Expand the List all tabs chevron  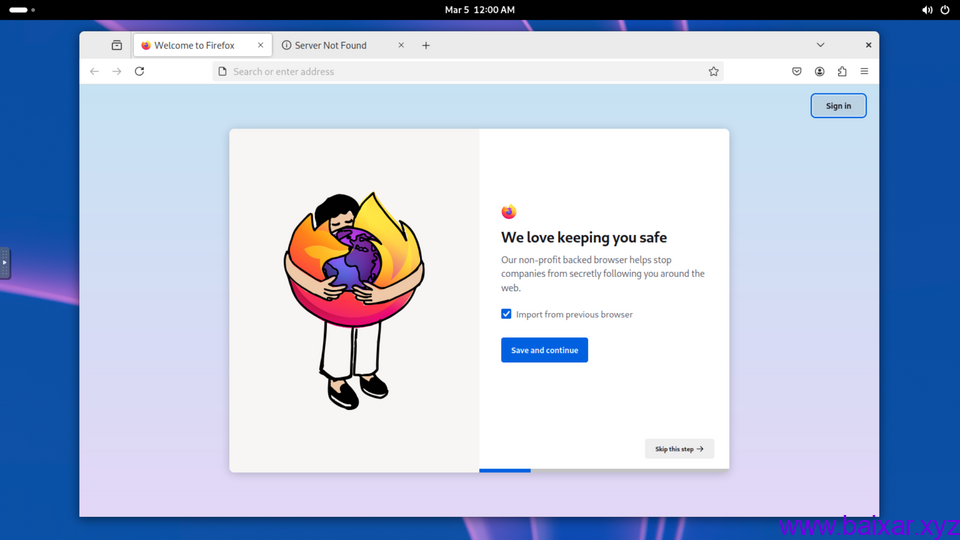click(820, 45)
